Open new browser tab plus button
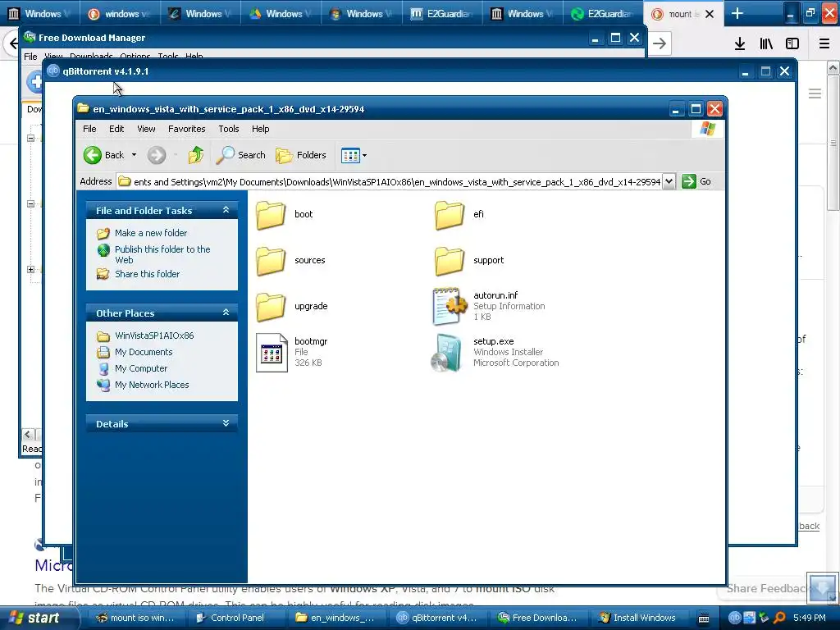This screenshot has width=840, height=630. pyautogui.click(x=737, y=13)
